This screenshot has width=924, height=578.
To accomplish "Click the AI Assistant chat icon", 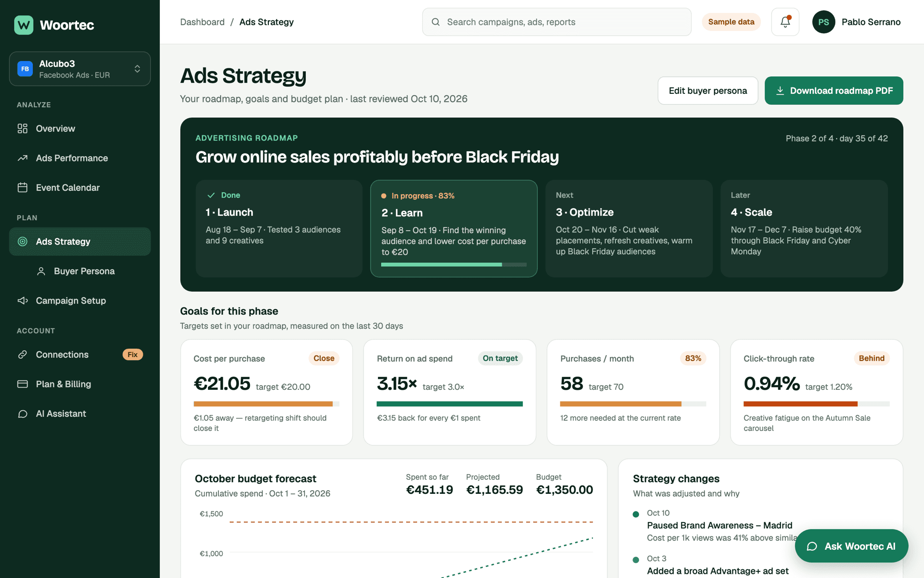I will [x=23, y=414].
